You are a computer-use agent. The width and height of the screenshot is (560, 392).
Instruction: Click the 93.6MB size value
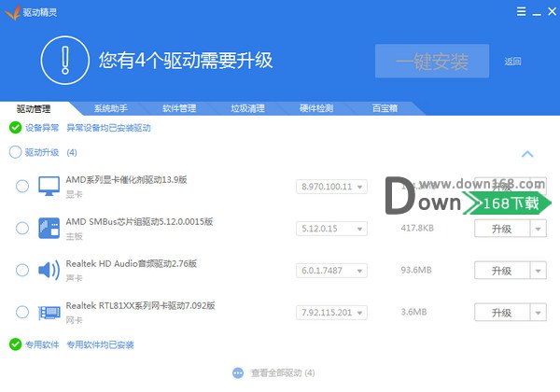416,270
